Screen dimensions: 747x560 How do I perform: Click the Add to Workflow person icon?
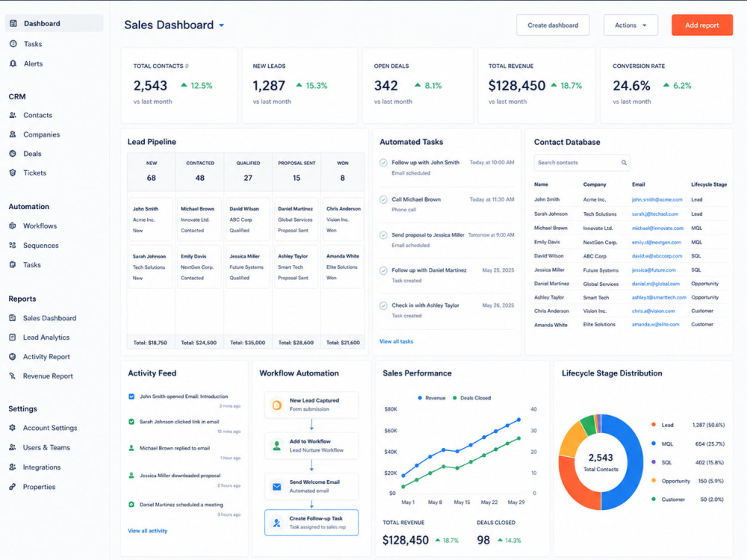277,446
